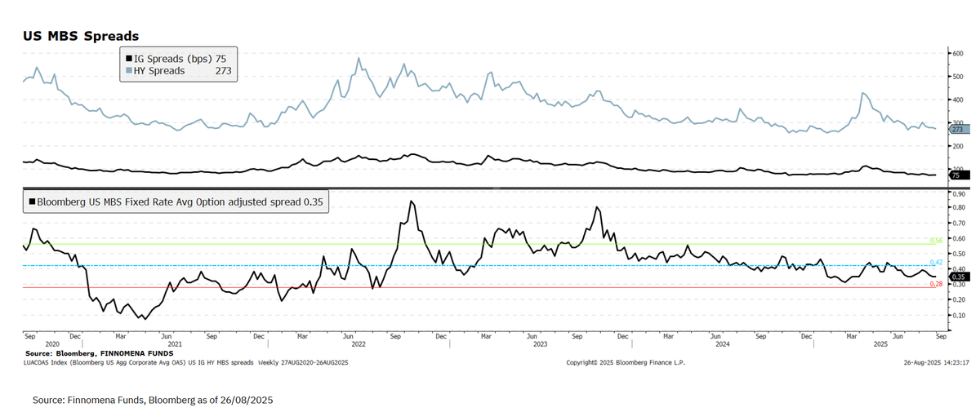
Task: Click the 0.90 tick on lower y-axis
Action: pos(957,194)
